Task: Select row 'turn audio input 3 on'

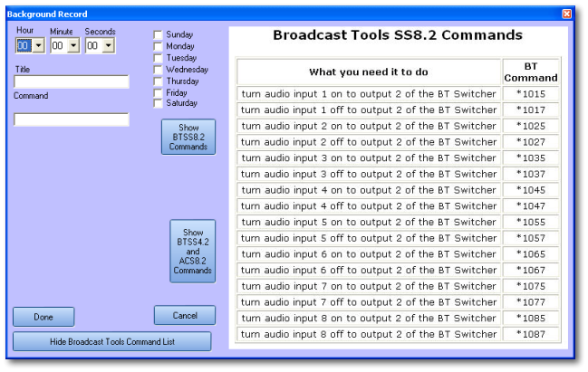Action: [369, 157]
